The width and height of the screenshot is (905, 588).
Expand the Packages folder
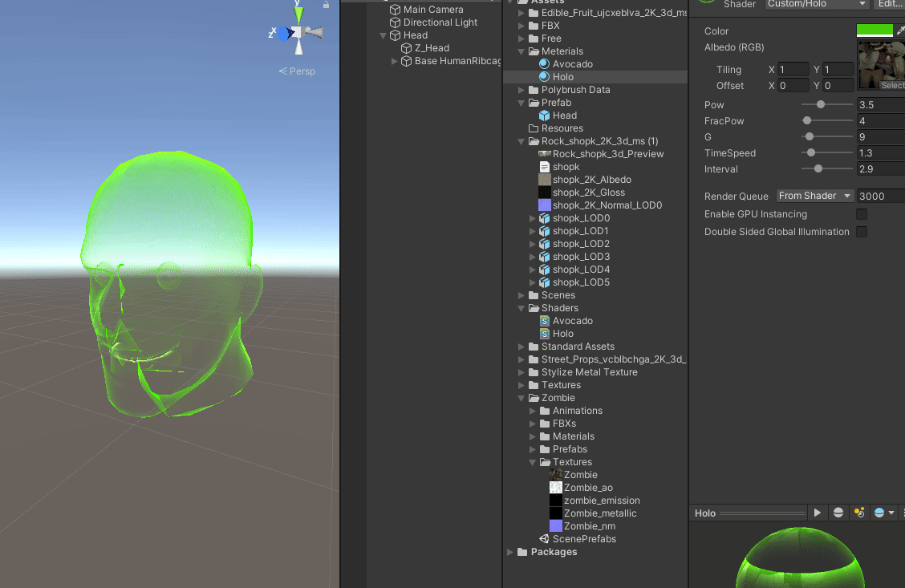pos(510,552)
